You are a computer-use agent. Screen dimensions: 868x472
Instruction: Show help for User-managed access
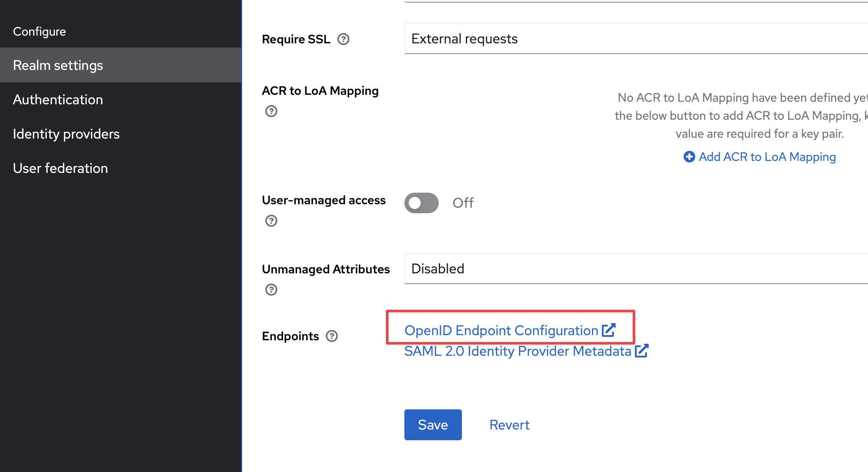pos(271,221)
